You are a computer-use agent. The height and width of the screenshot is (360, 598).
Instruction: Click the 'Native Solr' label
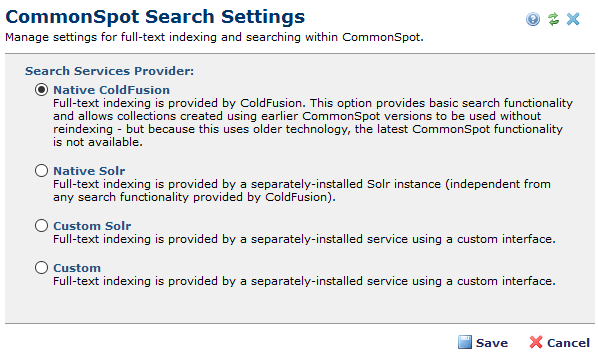point(89,171)
